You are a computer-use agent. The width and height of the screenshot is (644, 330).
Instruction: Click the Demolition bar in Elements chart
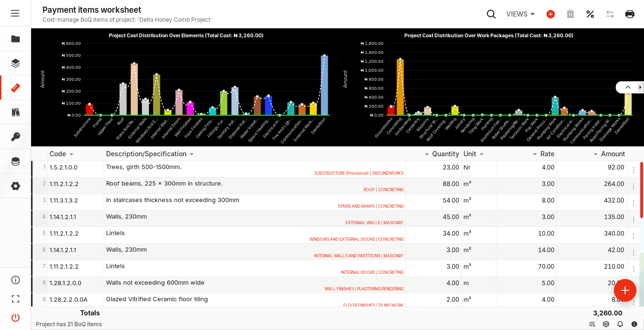point(324,85)
